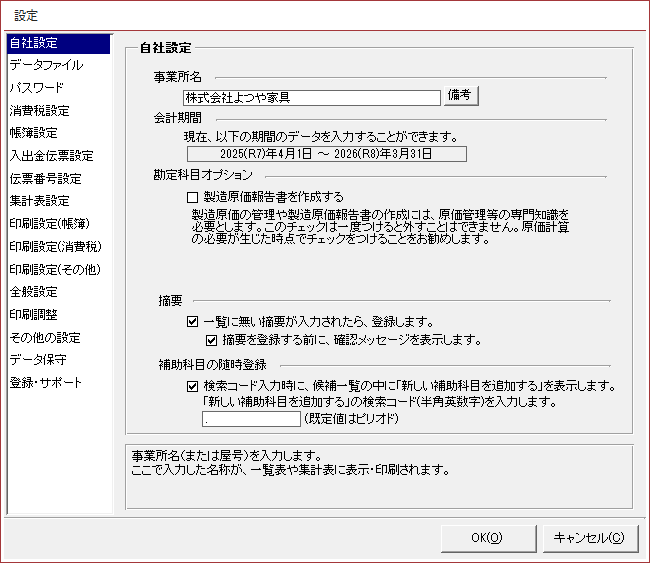The height and width of the screenshot is (563, 650).
Task: Open the パスワード settings page
Action: pyautogui.click(x=37, y=88)
